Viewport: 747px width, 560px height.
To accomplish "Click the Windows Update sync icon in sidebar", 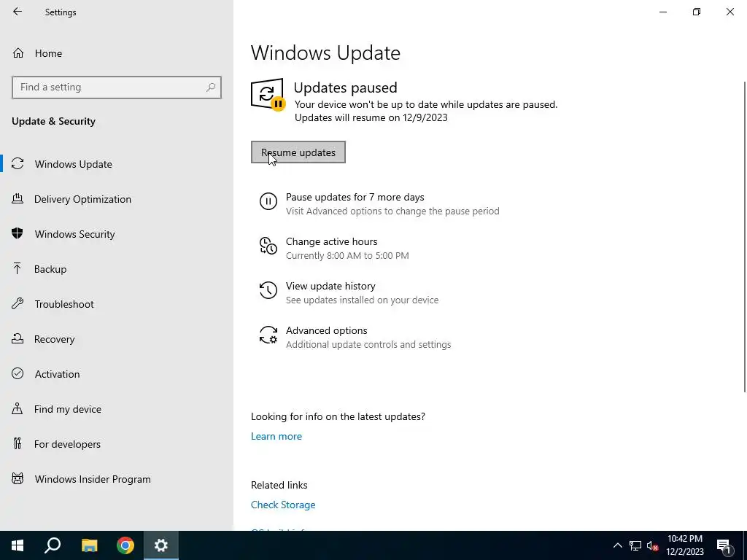I will [x=18, y=164].
